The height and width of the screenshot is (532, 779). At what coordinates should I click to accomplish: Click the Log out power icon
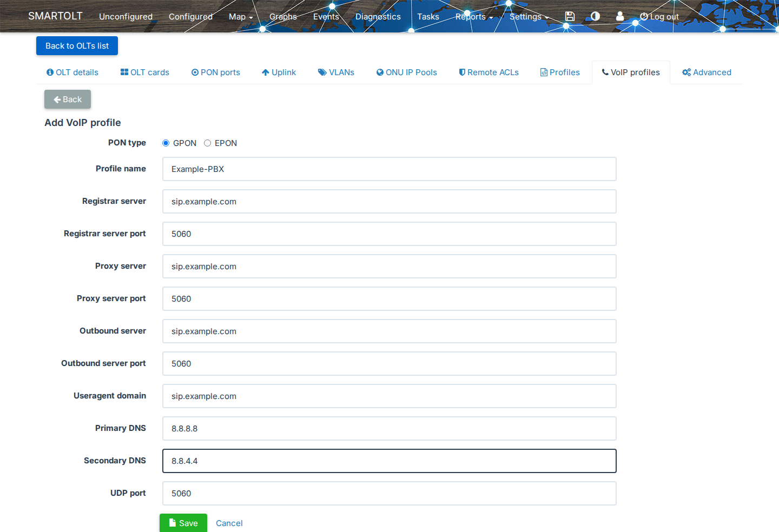[x=644, y=17]
